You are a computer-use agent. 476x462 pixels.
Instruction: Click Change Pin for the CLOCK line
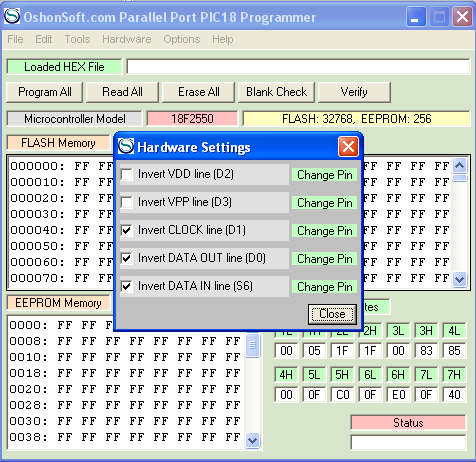(x=325, y=231)
